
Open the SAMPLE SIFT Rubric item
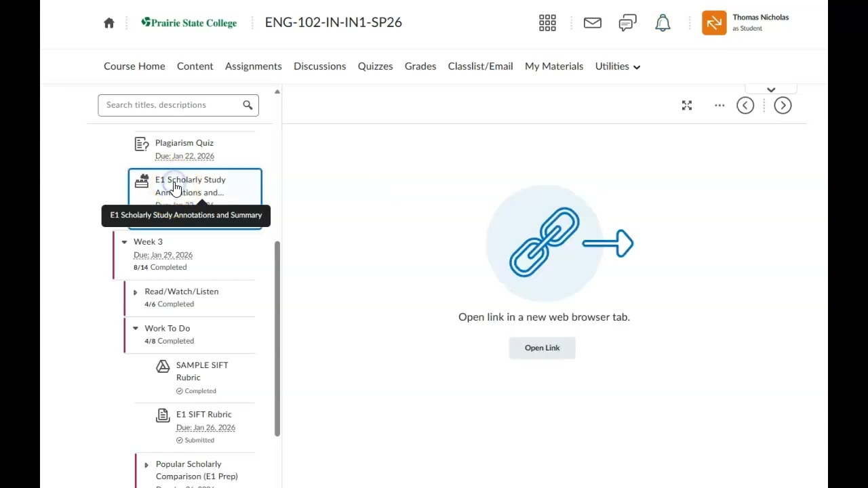point(202,371)
